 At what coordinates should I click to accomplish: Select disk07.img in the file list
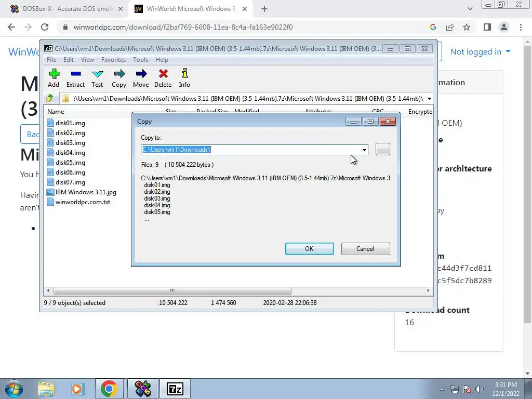coord(66,182)
